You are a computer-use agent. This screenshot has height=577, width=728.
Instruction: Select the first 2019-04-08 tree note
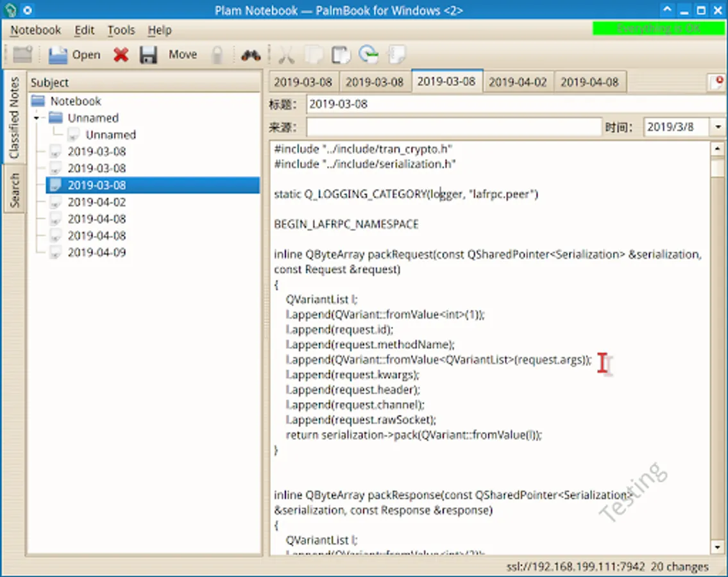coord(97,219)
